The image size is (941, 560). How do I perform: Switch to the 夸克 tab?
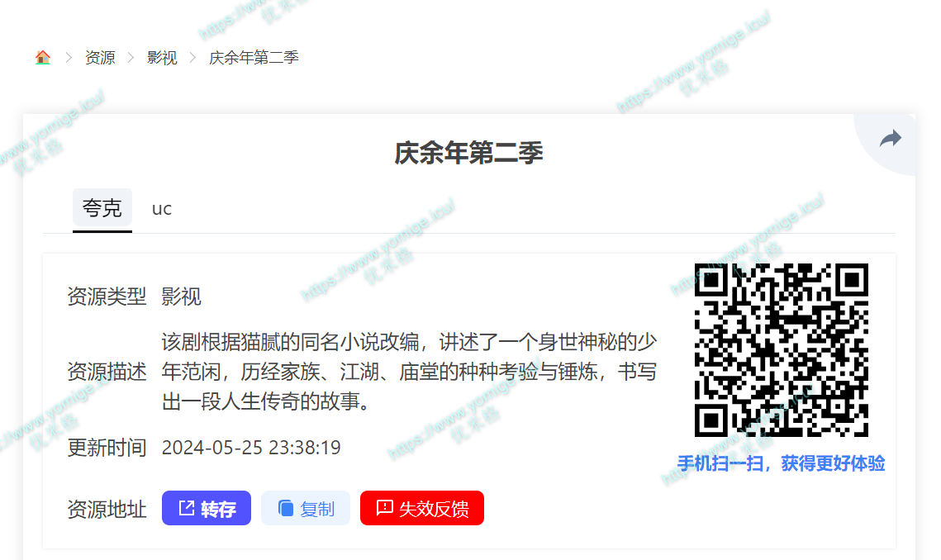pos(102,208)
